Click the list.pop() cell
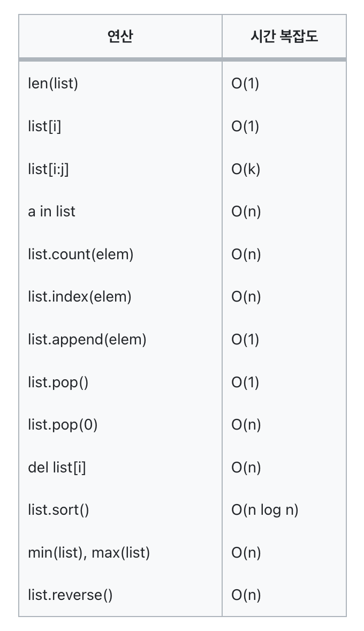Viewport: 364px width, 631px height. click(x=120, y=382)
